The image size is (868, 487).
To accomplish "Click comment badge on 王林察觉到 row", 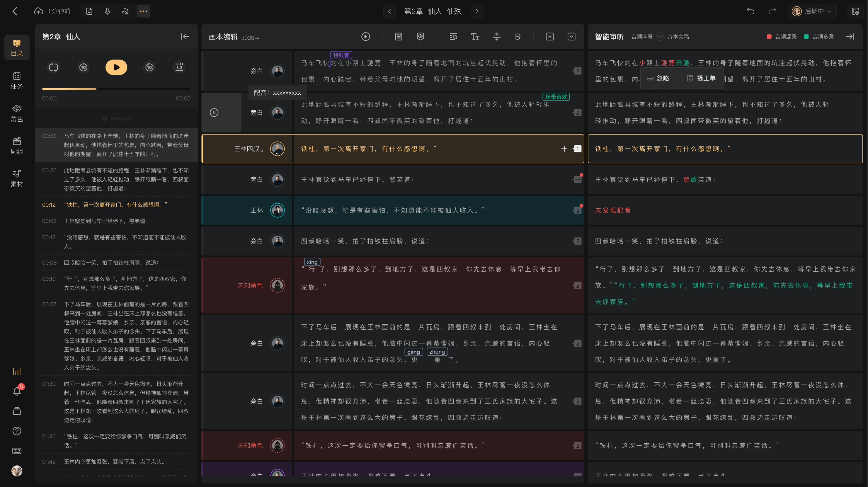I will tap(578, 179).
